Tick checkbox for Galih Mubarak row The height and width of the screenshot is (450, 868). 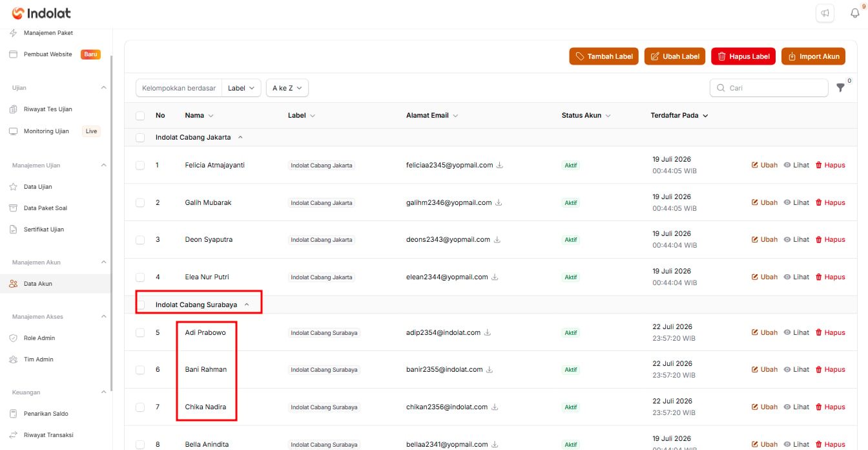click(x=140, y=203)
